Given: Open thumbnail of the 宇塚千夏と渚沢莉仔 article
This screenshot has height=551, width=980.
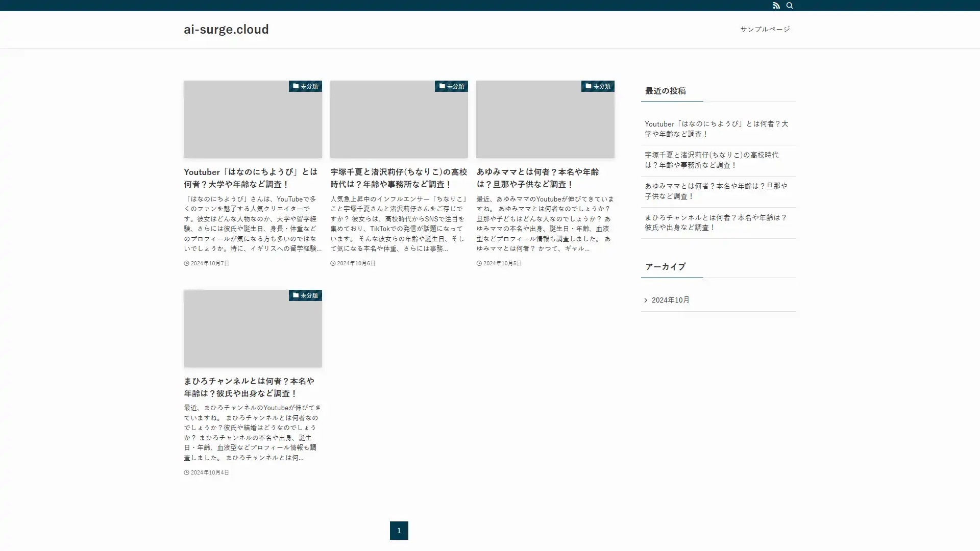Looking at the screenshot, I should point(399,119).
